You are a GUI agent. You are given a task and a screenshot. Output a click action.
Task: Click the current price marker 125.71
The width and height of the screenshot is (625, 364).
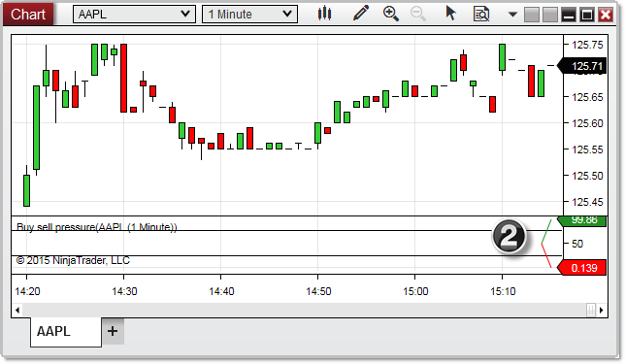point(582,66)
